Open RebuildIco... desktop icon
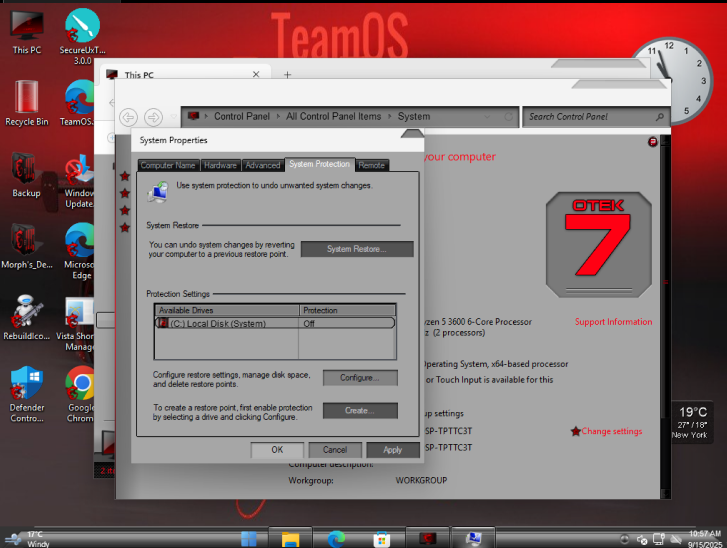Viewport: 727px width, 548px height. click(26, 318)
